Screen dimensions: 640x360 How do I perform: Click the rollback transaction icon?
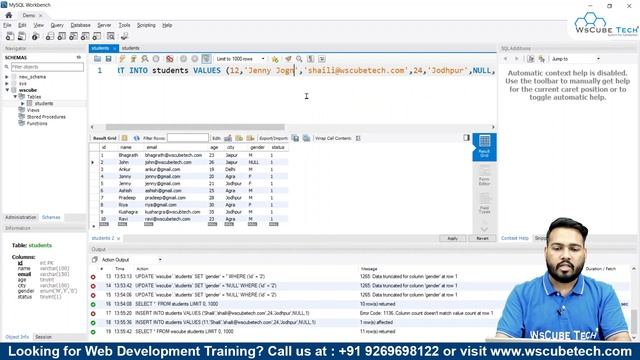coord(195,59)
